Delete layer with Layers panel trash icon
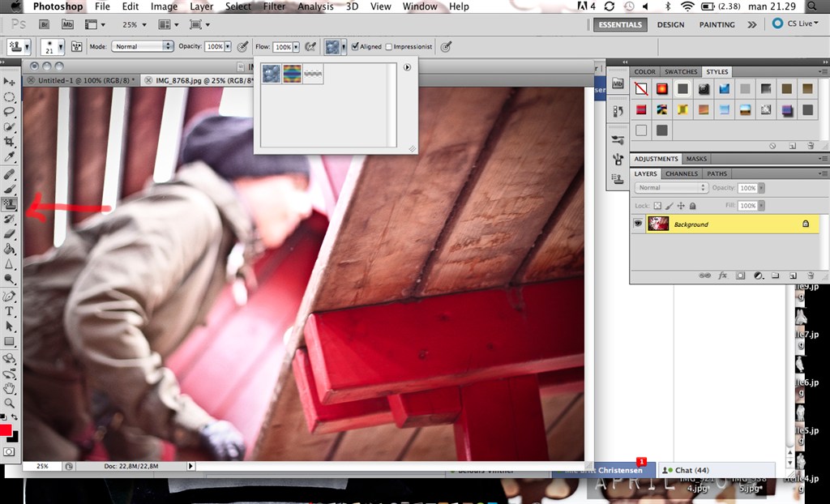This screenshot has height=504, width=830. click(811, 275)
